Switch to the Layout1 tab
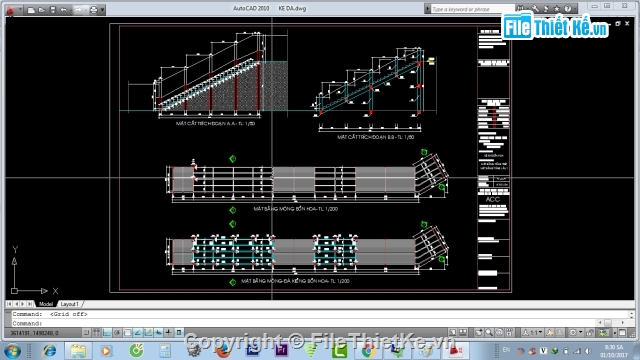 (x=69, y=304)
